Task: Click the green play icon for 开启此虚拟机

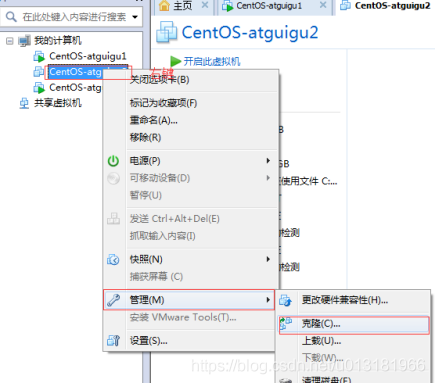Action: pyautogui.click(x=175, y=61)
